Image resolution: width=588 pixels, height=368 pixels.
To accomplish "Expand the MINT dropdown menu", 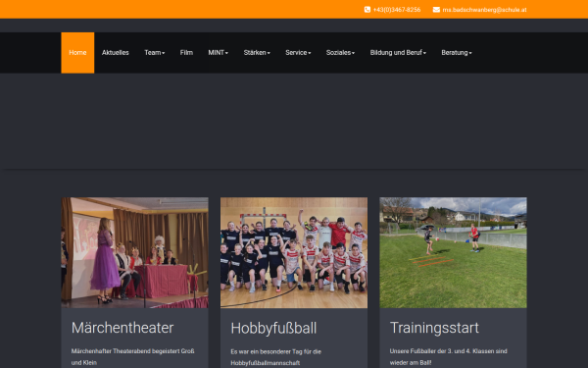I will click(218, 53).
